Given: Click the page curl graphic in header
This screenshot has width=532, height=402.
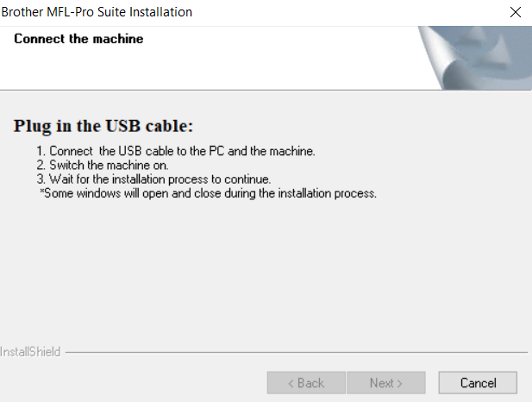Looking at the screenshot, I should [473, 57].
